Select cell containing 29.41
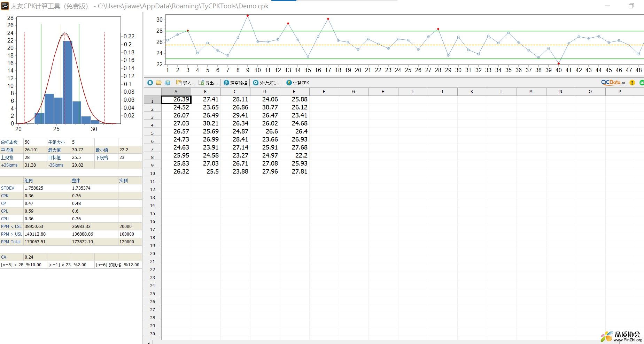Image resolution: width=644 pixels, height=344 pixels. [x=235, y=115]
